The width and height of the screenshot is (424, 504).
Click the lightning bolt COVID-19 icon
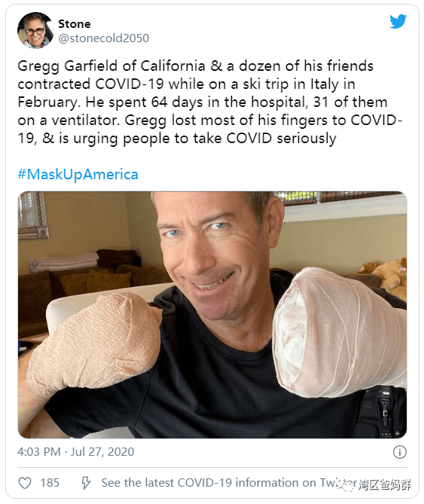(x=85, y=483)
